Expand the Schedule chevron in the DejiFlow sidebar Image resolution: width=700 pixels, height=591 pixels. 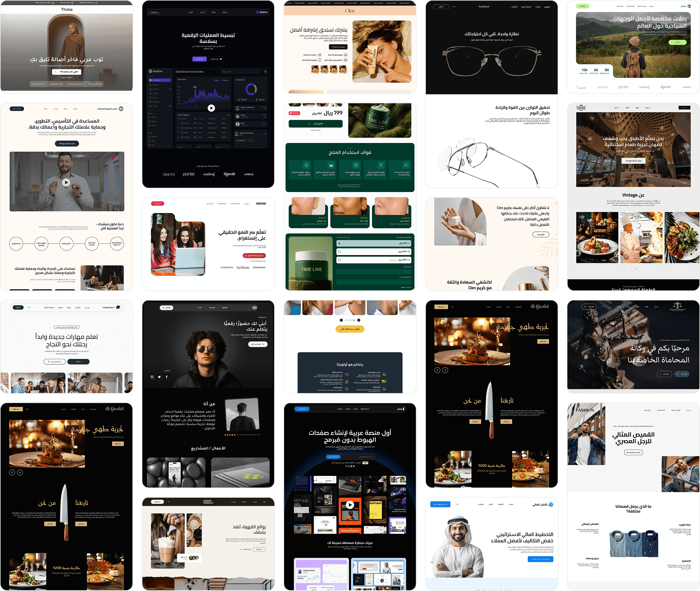pos(170,89)
